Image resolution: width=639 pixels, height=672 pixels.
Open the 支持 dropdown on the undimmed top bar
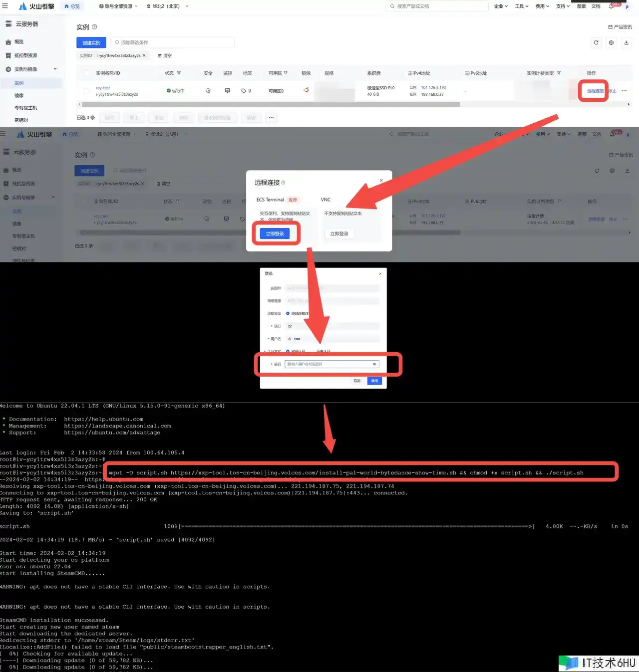(563, 6)
